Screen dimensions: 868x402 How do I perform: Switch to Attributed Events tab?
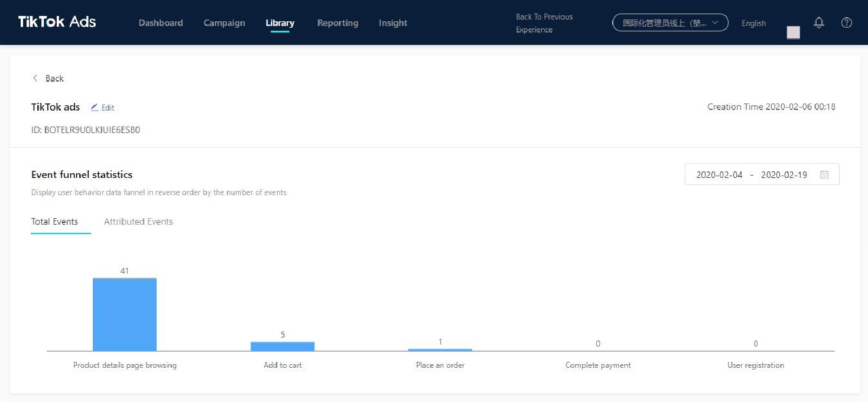click(x=138, y=222)
